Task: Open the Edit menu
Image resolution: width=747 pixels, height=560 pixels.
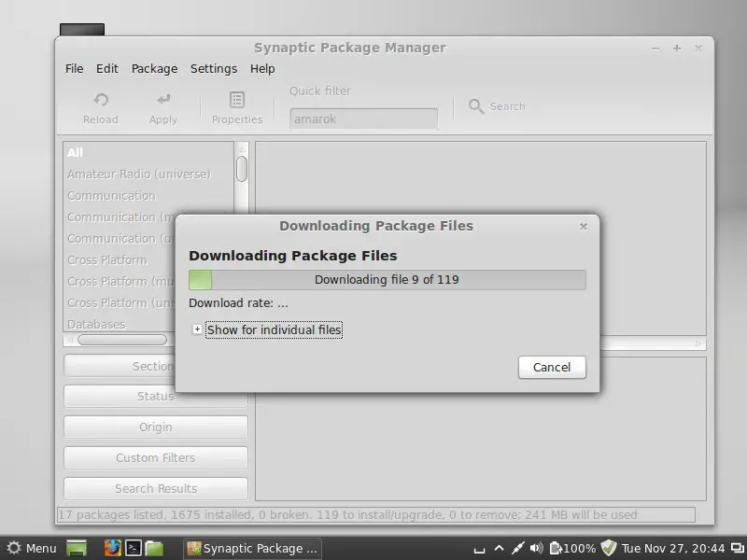Action: (107, 68)
